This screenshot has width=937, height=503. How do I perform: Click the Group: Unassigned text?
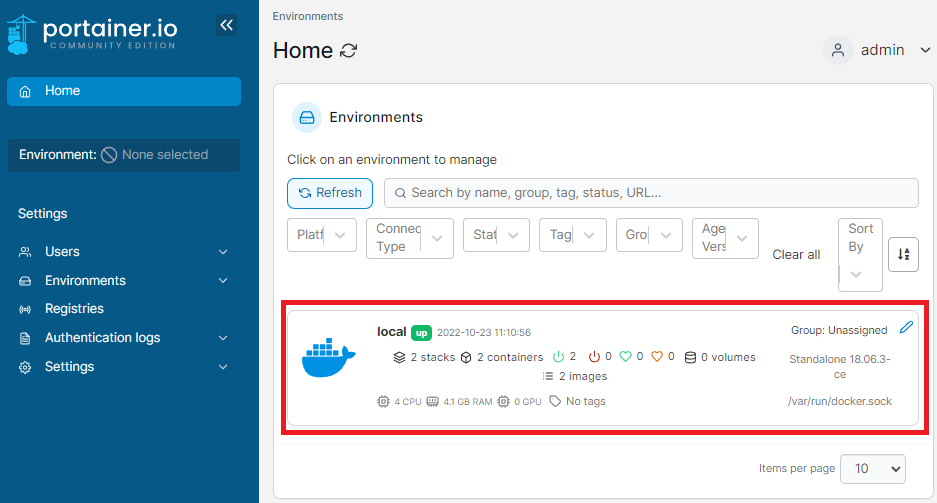click(839, 330)
